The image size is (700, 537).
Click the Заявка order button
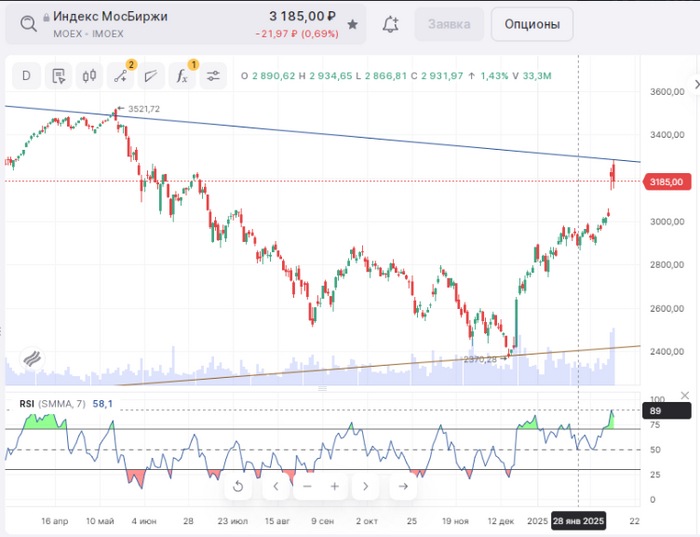(x=449, y=24)
